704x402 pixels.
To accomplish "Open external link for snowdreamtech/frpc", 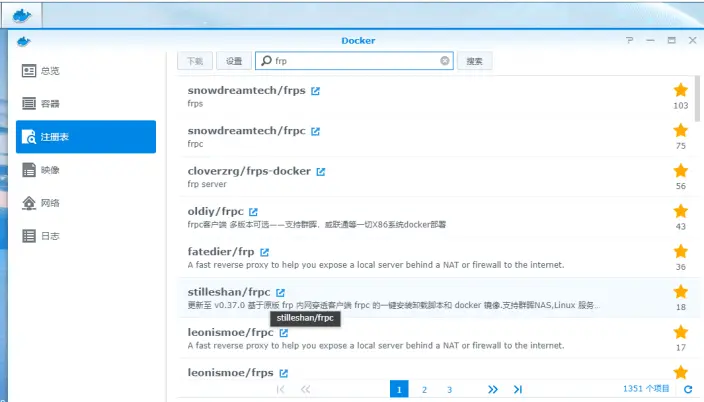I will point(316,131).
